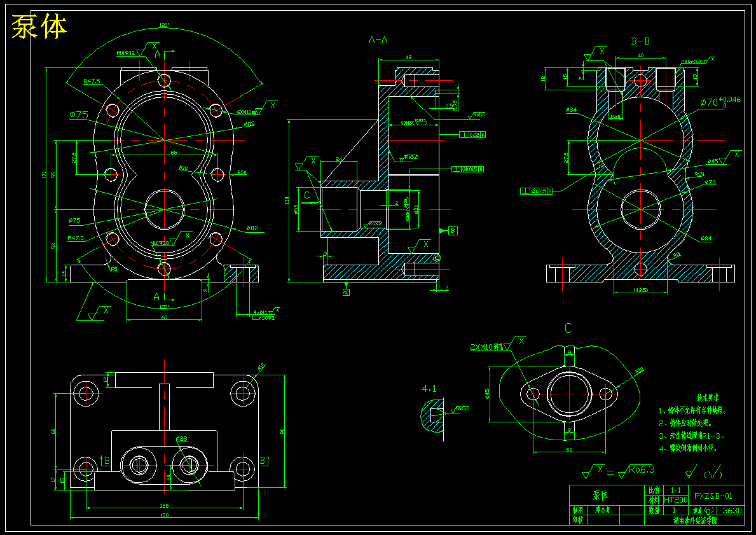Select the A-A section view heading
This screenshot has width=756, height=535.
(378, 41)
